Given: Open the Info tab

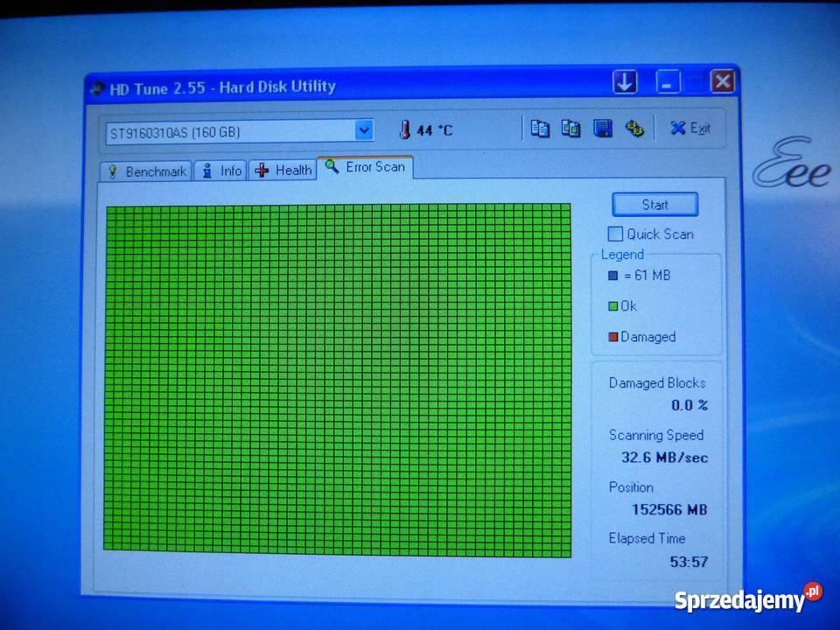Looking at the screenshot, I should point(220,171).
